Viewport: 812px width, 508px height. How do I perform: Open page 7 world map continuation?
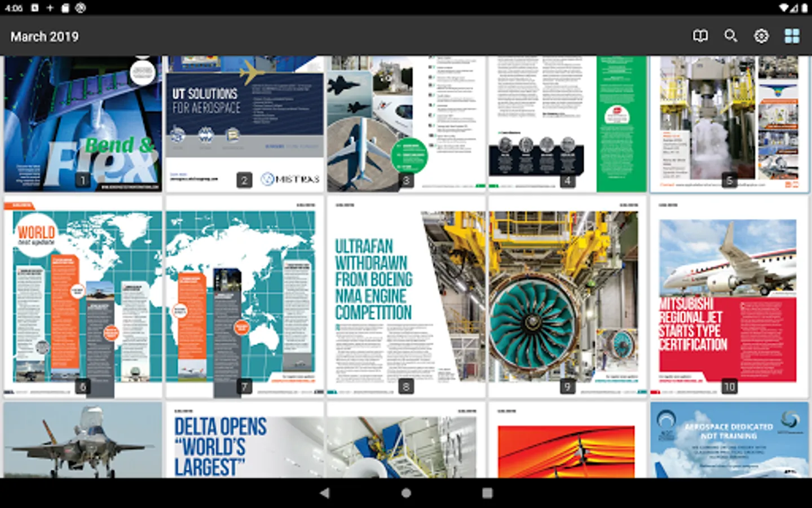pos(244,297)
